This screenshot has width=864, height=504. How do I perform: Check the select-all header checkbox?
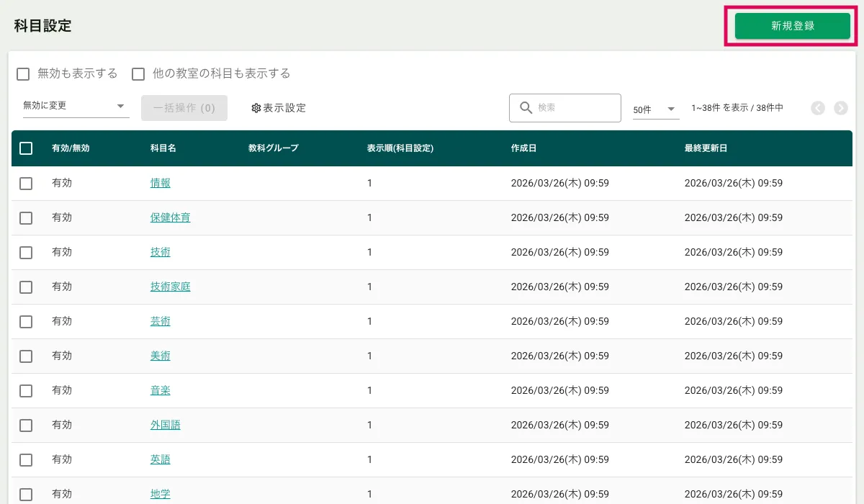(x=26, y=148)
